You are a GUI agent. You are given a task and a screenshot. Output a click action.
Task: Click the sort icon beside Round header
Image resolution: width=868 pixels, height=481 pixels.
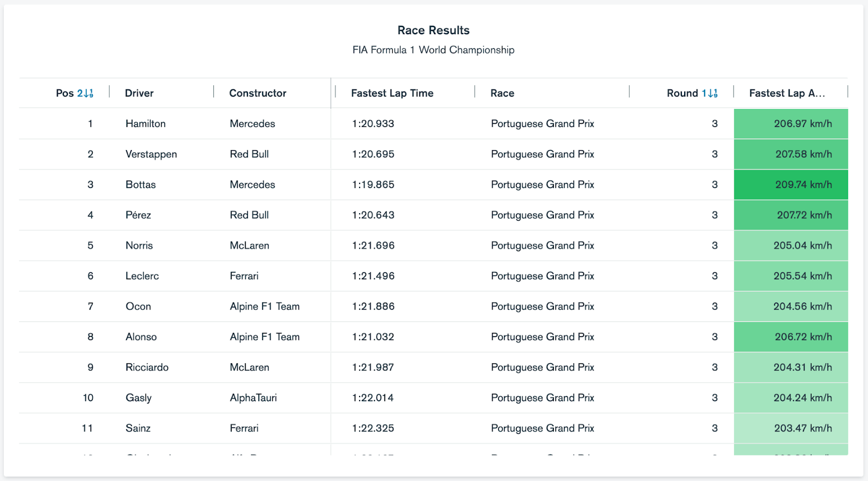(713, 93)
